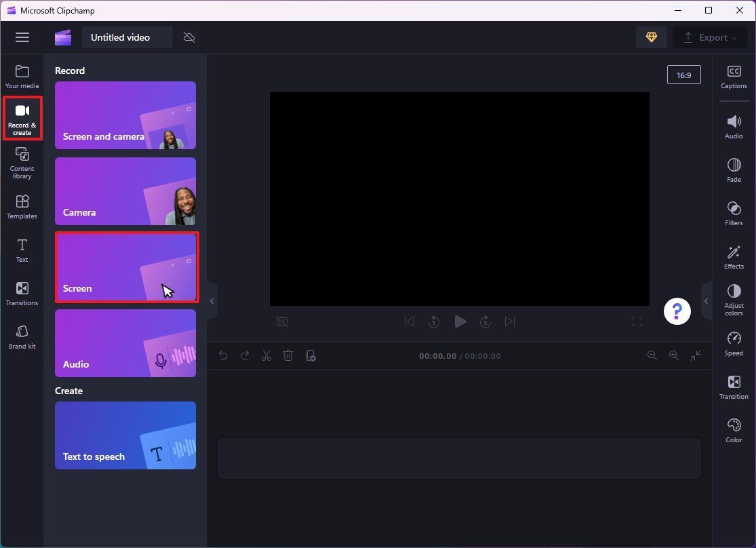Open the hamburger menu
This screenshot has height=548, width=756.
point(22,37)
